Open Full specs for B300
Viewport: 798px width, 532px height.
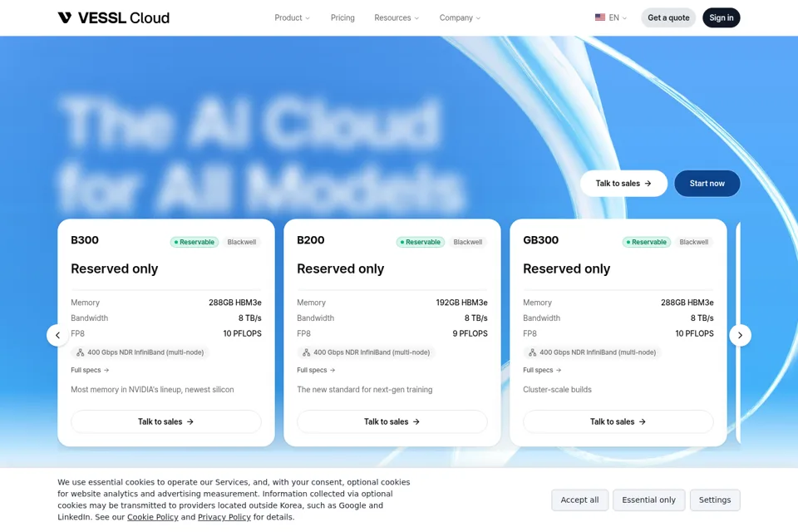(x=90, y=370)
